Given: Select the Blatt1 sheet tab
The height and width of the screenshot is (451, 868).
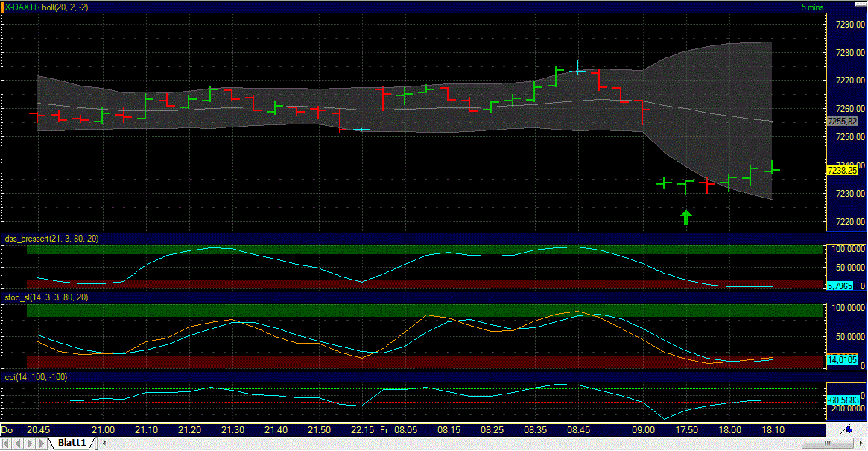Looking at the screenshot, I should [x=72, y=442].
